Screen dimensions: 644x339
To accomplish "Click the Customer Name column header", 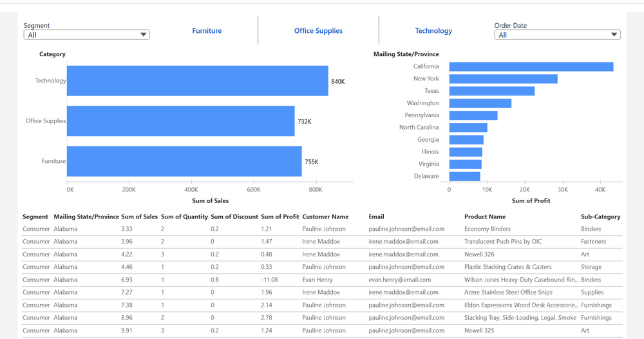I will [x=325, y=217].
